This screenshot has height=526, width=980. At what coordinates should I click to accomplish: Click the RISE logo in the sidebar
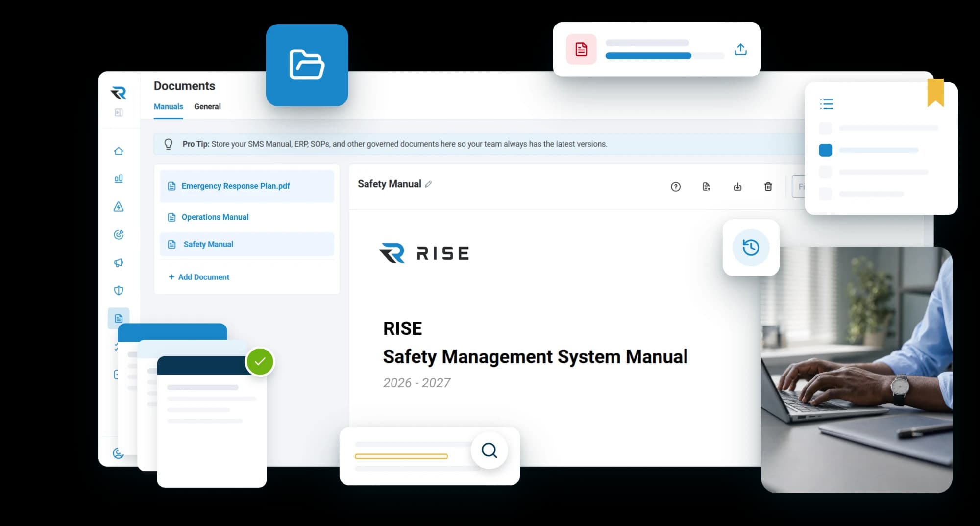(x=119, y=92)
